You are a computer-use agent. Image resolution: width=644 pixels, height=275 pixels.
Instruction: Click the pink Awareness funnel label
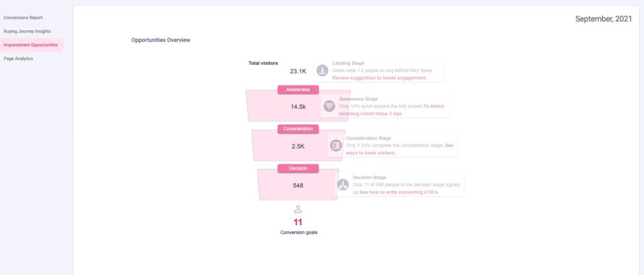coord(298,90)
